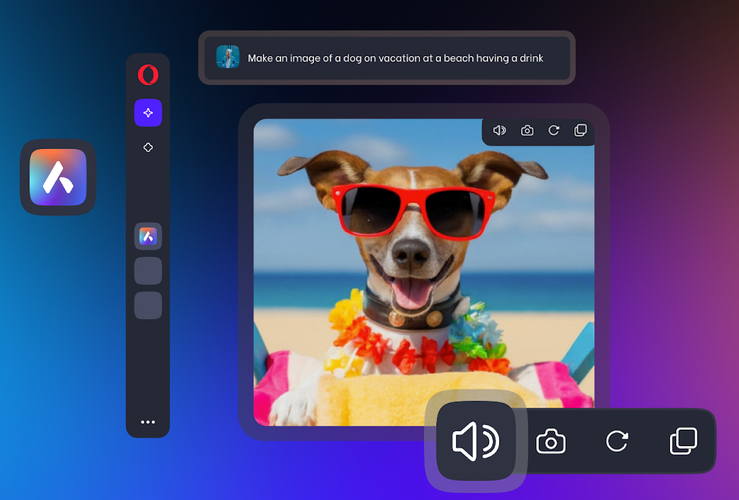Click the user avatar in the prompt box
The height and width of the screenshot is (500, 739).
228,57
